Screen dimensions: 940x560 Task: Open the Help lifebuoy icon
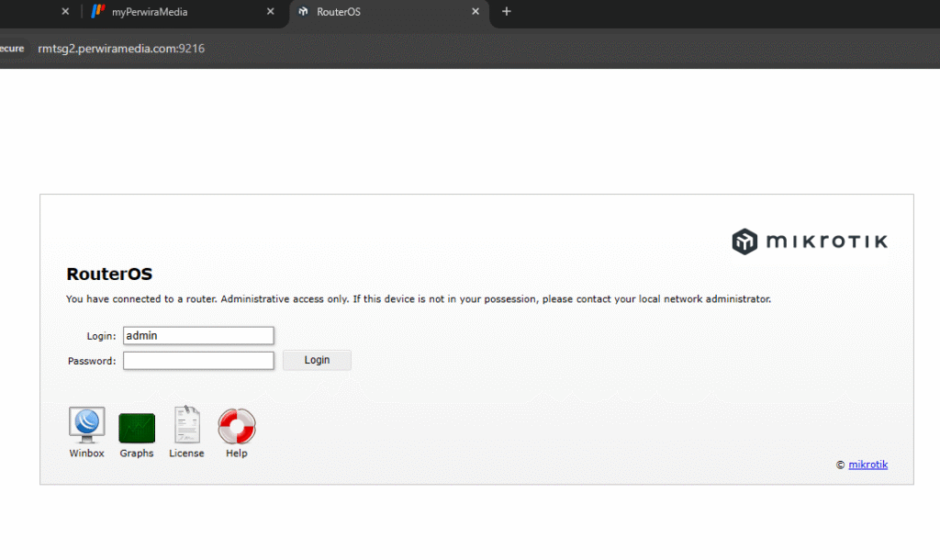(237, 426)
